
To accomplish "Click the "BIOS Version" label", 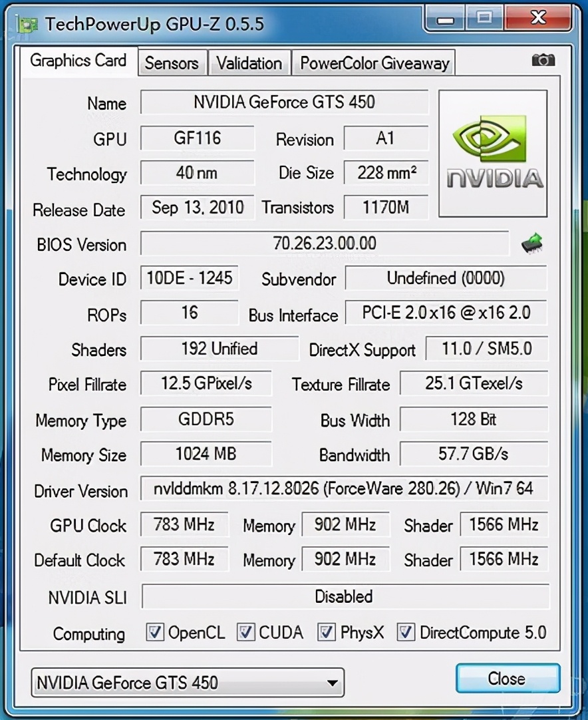I will point(82,245).
